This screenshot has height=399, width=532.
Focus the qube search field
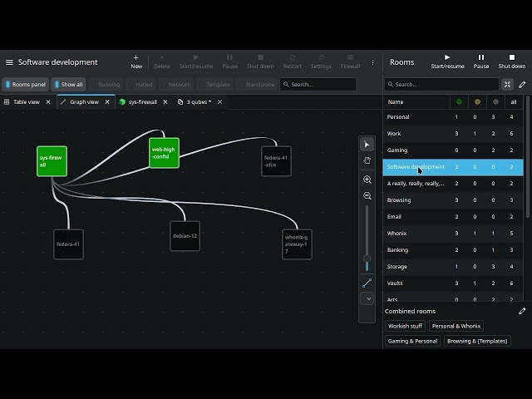318,85
